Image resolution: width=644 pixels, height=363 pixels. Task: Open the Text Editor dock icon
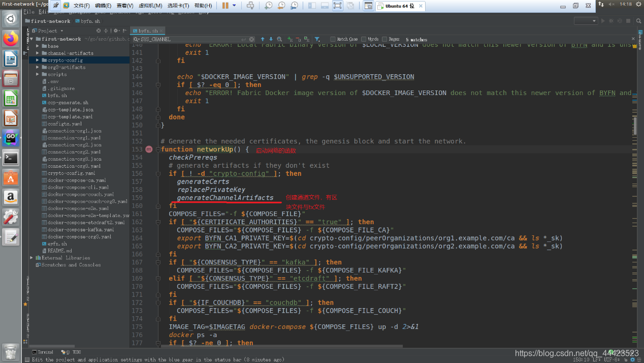pos(11,237)
